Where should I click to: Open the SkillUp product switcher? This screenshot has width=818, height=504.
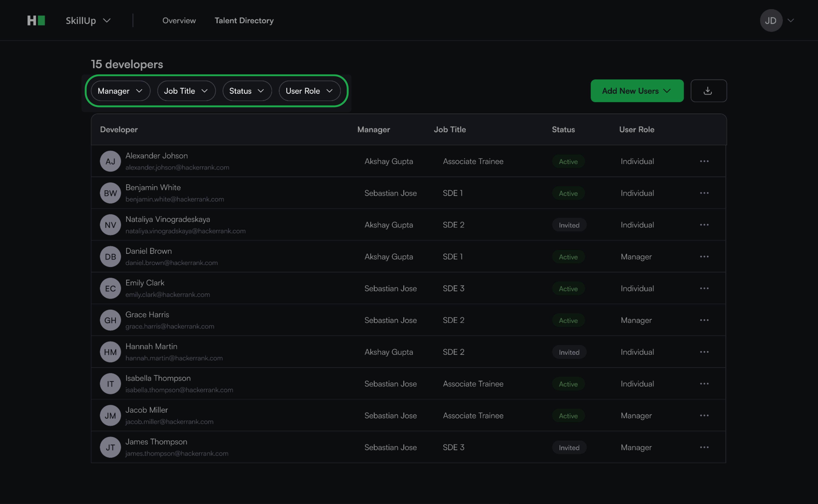(x=88, y=21)
